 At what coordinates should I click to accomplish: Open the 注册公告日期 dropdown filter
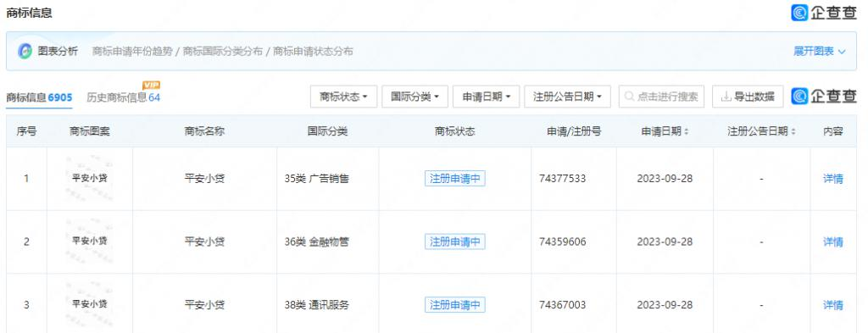(x=567, y=97)
